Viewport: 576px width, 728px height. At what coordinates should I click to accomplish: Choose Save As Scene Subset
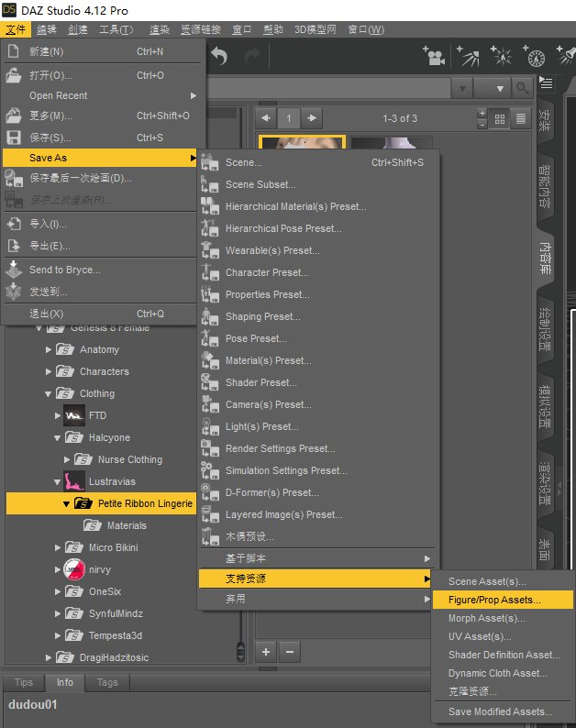tap(318, 184)
